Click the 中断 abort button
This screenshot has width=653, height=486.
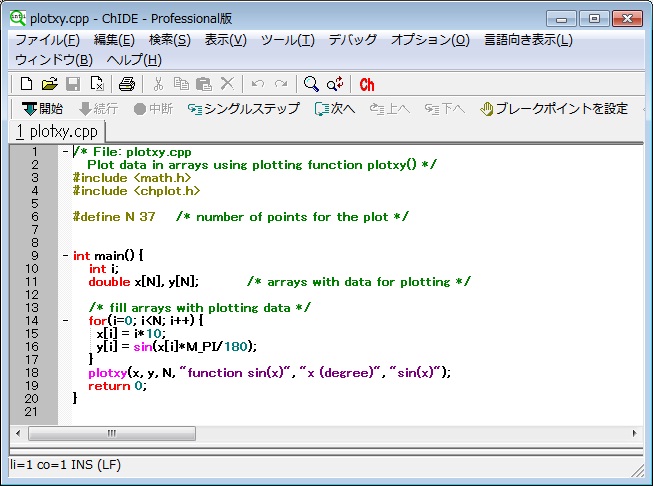tap(153, 109)
